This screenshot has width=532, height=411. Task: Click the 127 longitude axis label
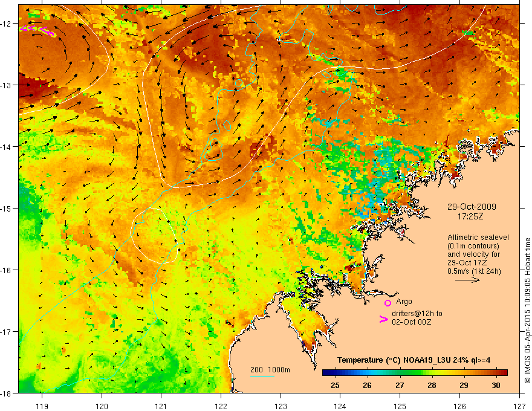519,406
